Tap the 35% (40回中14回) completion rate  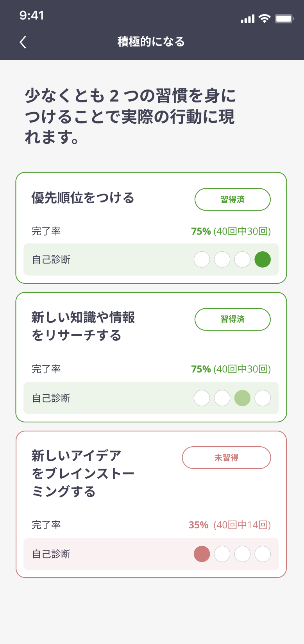[230, 525]
